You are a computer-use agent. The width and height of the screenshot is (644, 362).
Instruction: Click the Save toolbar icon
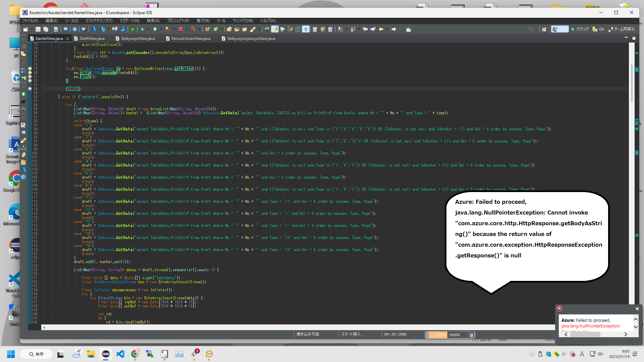(x=38, y=29)
